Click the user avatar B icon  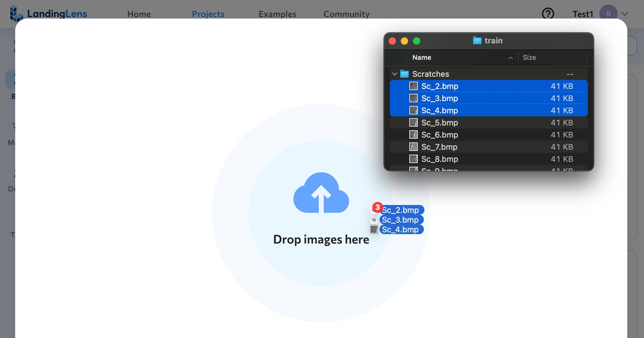608,14
